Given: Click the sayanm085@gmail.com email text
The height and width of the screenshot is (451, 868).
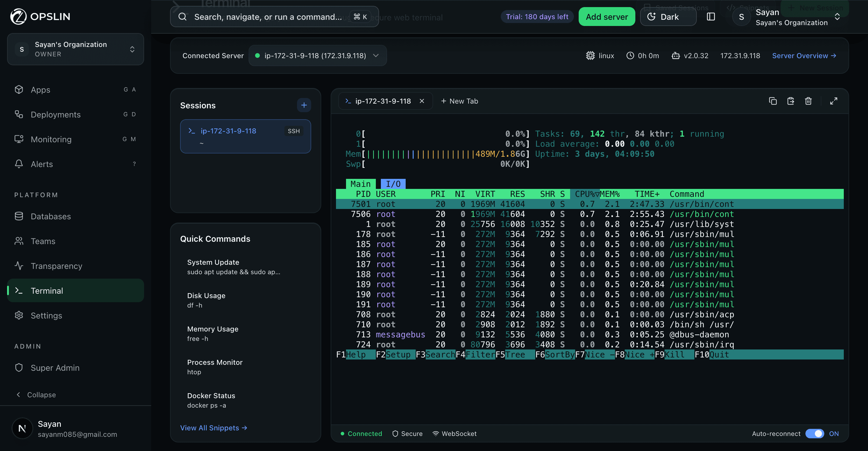Looking at the screenshot, I should pos(77,434).
